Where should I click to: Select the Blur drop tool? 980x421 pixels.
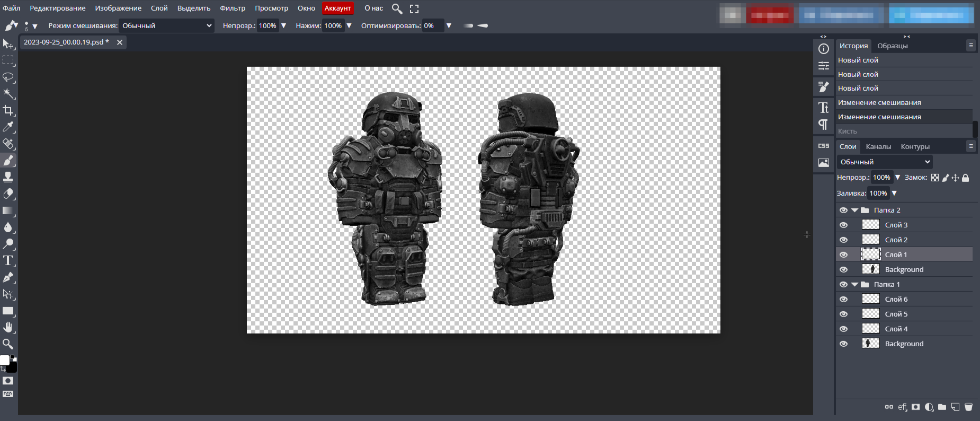8,227
